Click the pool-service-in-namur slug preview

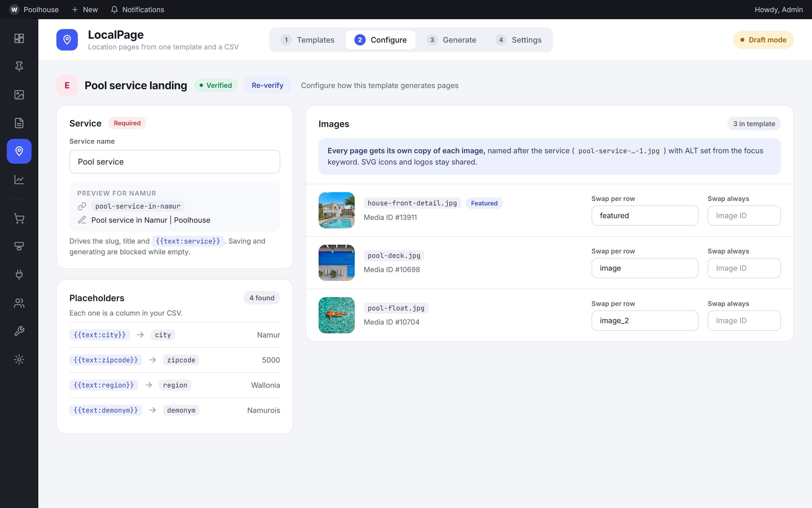[138, 206]
